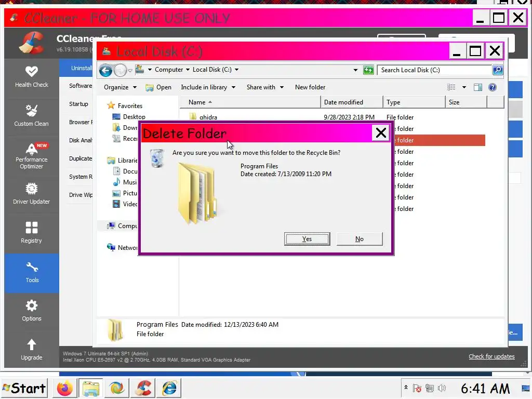This screenshot has height=399, width=532.
Task: Open Share with menu
Action: (x=265, y=87)
